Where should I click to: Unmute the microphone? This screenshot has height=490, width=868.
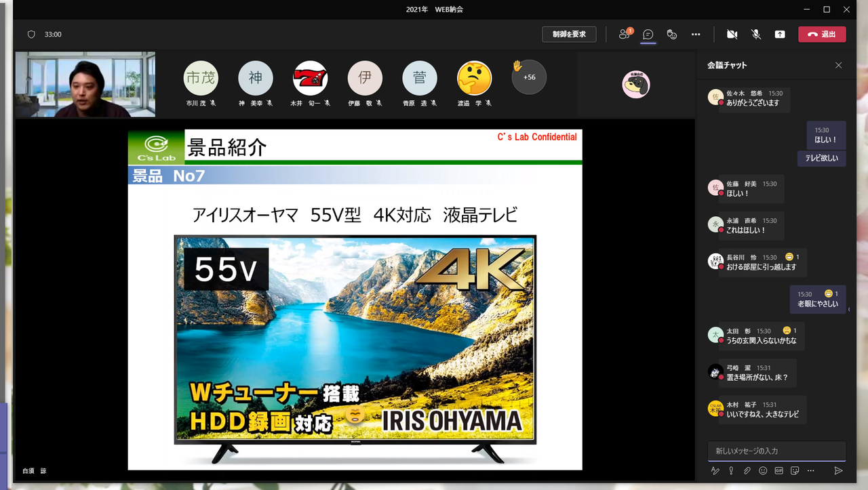[756, 35]
